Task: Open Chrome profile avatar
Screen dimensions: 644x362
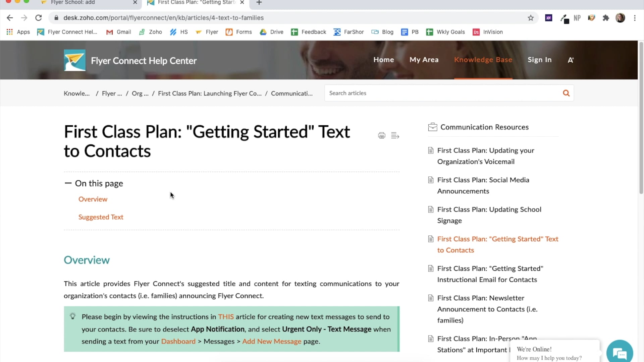Action: (620, 18)
